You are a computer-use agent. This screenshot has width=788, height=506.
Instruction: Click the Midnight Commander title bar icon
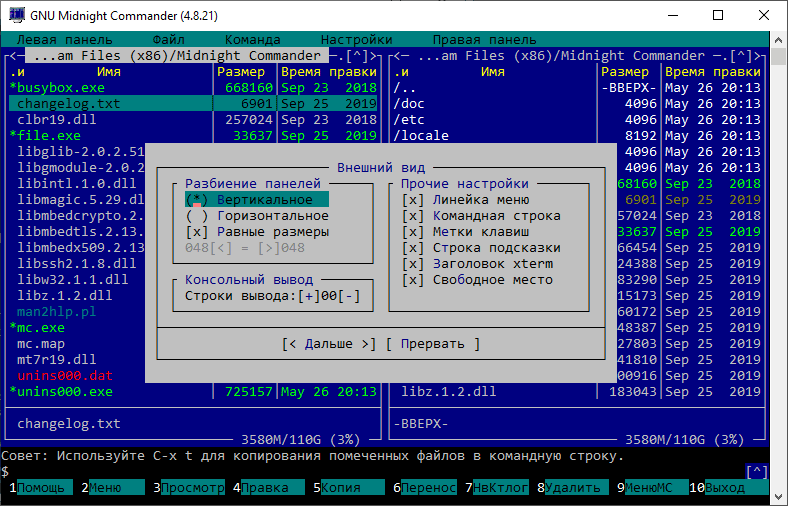point(17,15)
